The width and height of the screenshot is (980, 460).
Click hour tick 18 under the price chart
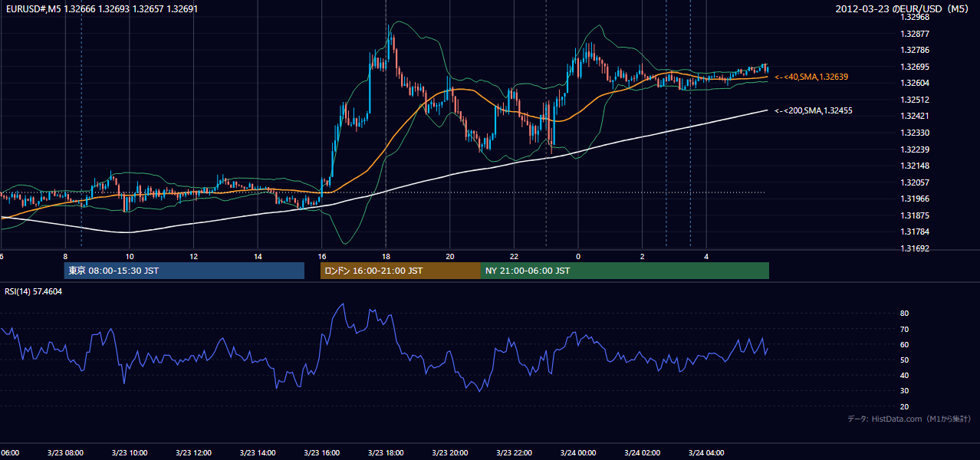pyautogui.click(x=386, y=257)
